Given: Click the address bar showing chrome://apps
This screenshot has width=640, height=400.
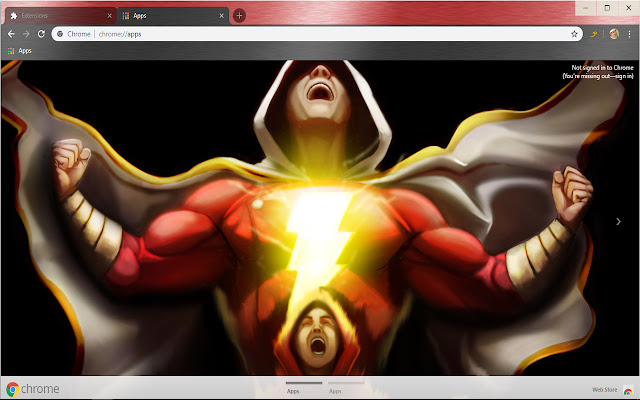Looking at the screenshot, I should [x=315, y=34].
